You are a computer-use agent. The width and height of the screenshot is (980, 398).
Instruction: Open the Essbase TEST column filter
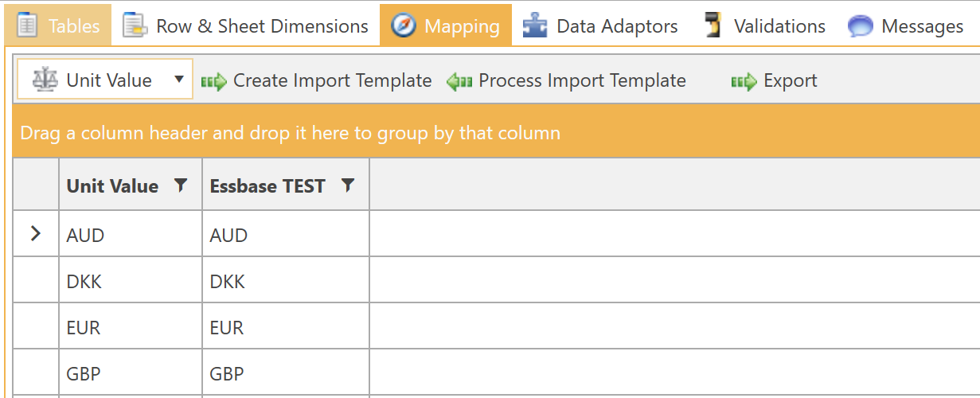(347, 185)
